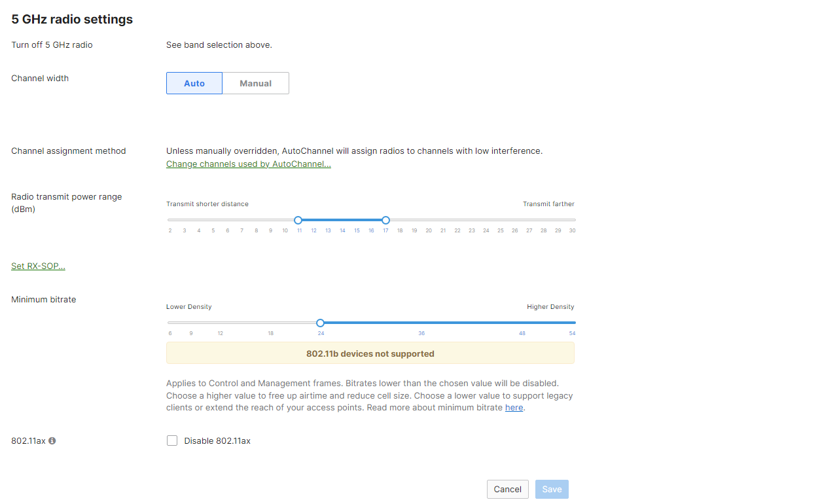839x504 pixels.
Task: Set transmit power to 30 on slider
Action: click(x=573, y=220)
